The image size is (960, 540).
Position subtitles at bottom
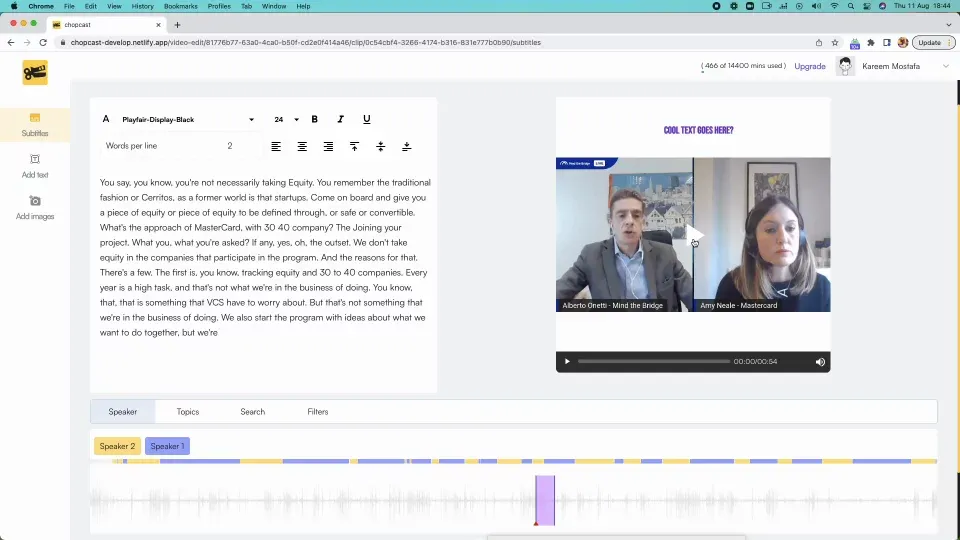[406, 146]
